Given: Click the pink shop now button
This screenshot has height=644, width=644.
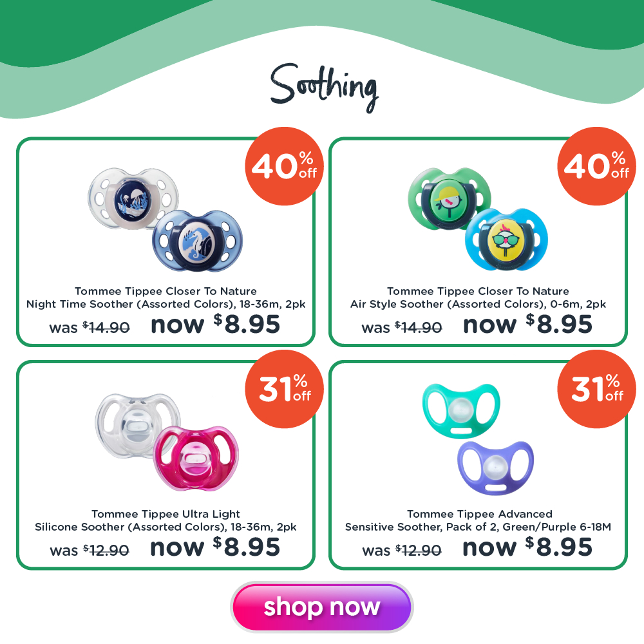Looking at the screenshot, I should (x=321, y=607).
